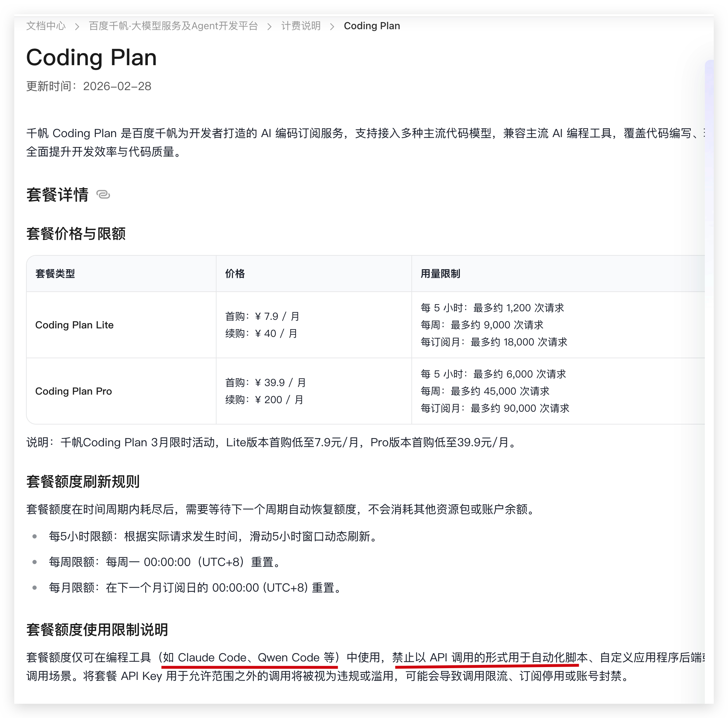Select the Coding Plan Pro row cell

(73, 391)
